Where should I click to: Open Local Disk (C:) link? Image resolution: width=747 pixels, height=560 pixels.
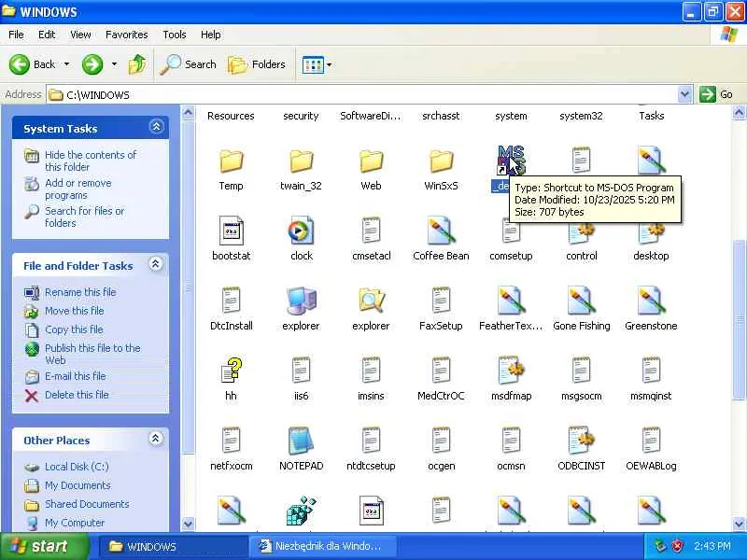tap(77, 467)
